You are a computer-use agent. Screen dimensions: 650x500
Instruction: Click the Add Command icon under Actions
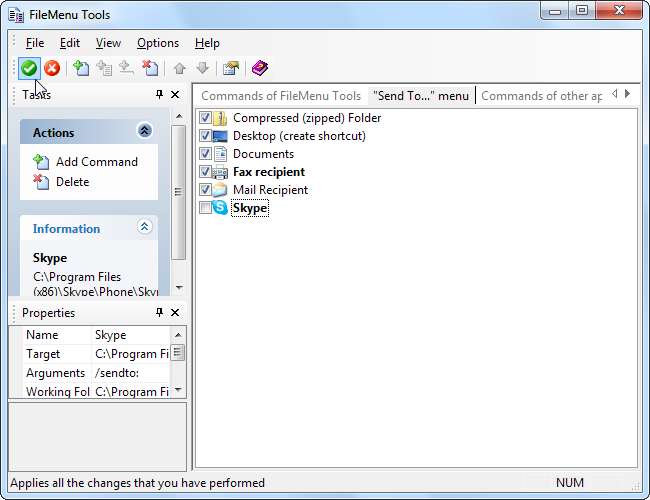click(41, 162)
